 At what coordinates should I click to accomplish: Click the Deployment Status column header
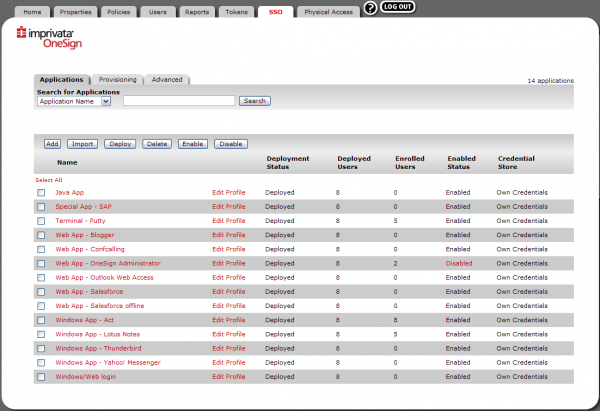pyautogui.click(x=288, y=163)
